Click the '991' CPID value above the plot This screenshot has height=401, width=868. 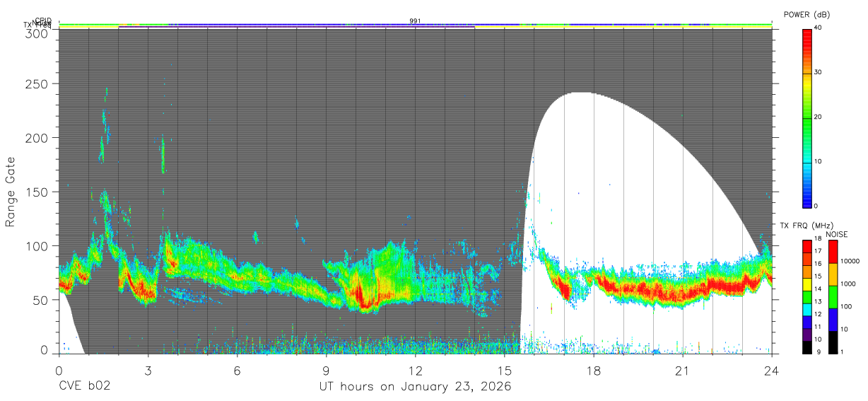415,21
